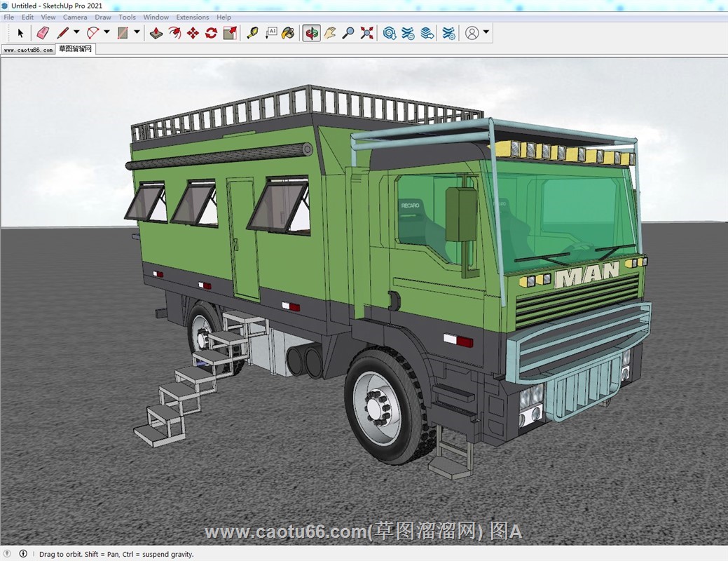Viewport: 728px width, 561px height.
Task: Choose the Offset tool
Action: tap(174, 33)
